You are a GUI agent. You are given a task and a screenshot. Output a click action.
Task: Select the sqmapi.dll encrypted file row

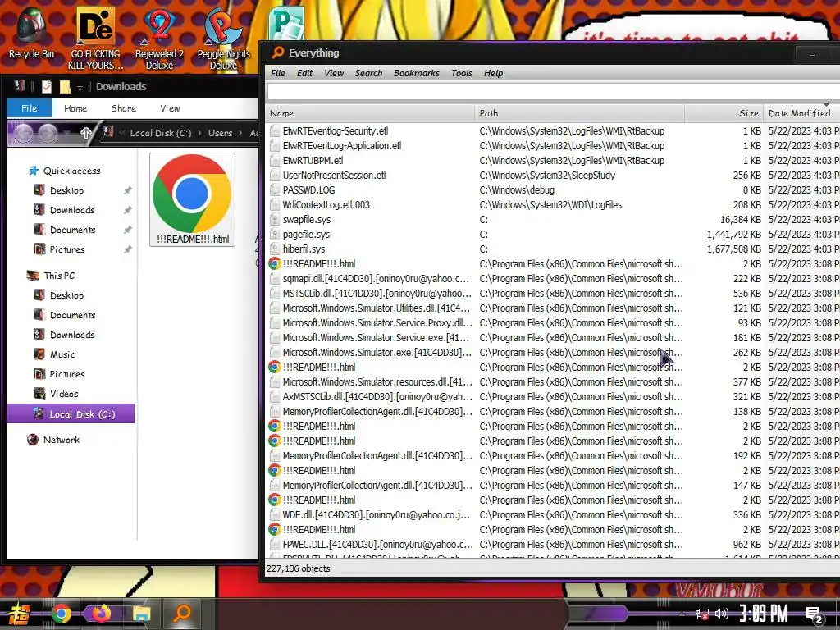click(x=554, y=279)
